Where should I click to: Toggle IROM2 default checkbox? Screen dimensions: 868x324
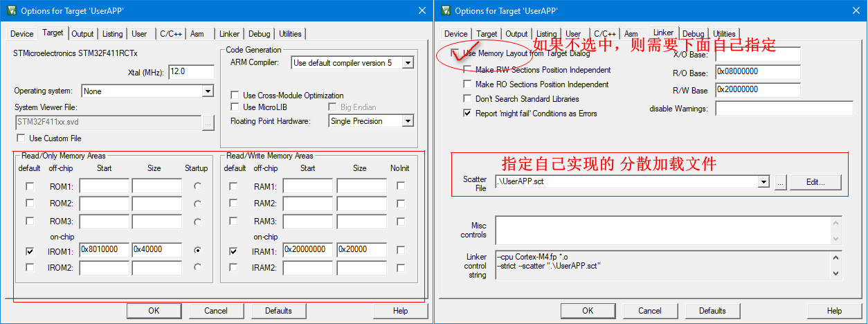[x=29, y=267]
